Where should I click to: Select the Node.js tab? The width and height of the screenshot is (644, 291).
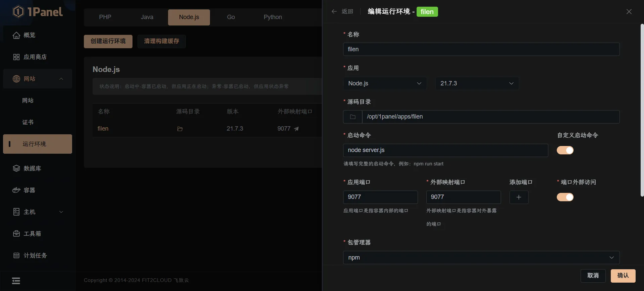coord(189,17)
